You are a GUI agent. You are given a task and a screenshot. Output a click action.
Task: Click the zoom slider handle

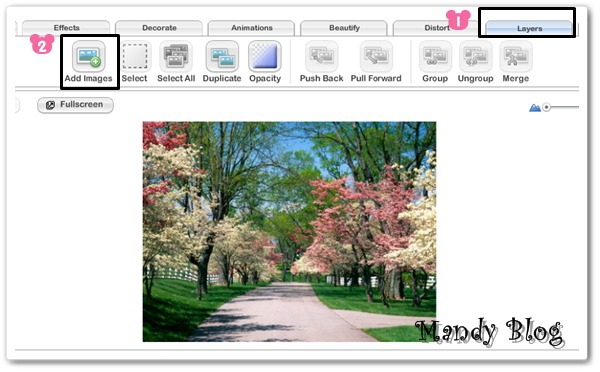(546, 107)
